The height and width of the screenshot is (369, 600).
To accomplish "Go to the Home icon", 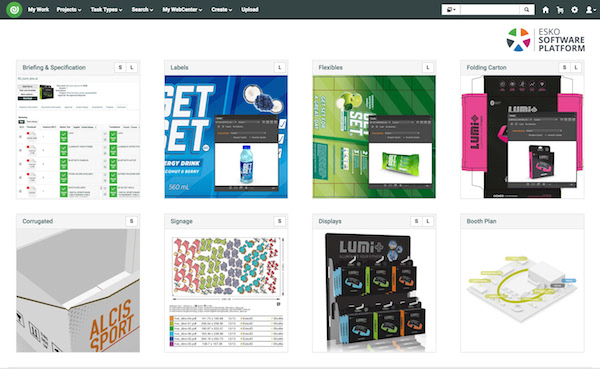I will [546, 10].
